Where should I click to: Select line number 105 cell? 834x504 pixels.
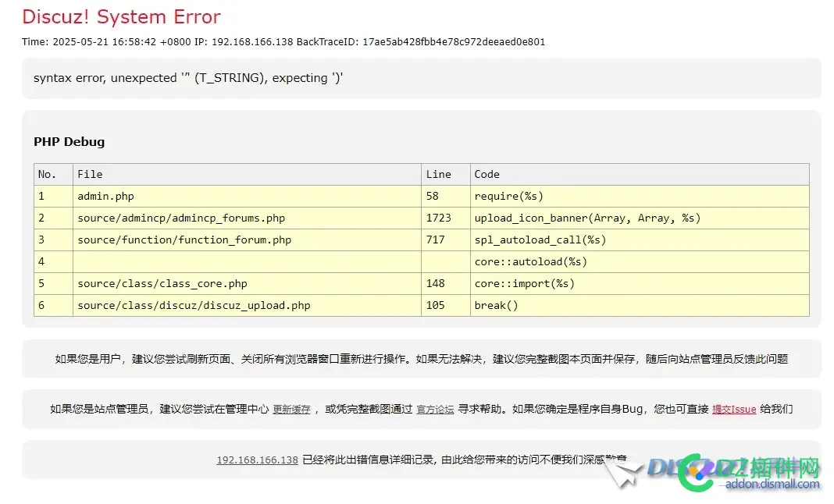coord(446,305)
